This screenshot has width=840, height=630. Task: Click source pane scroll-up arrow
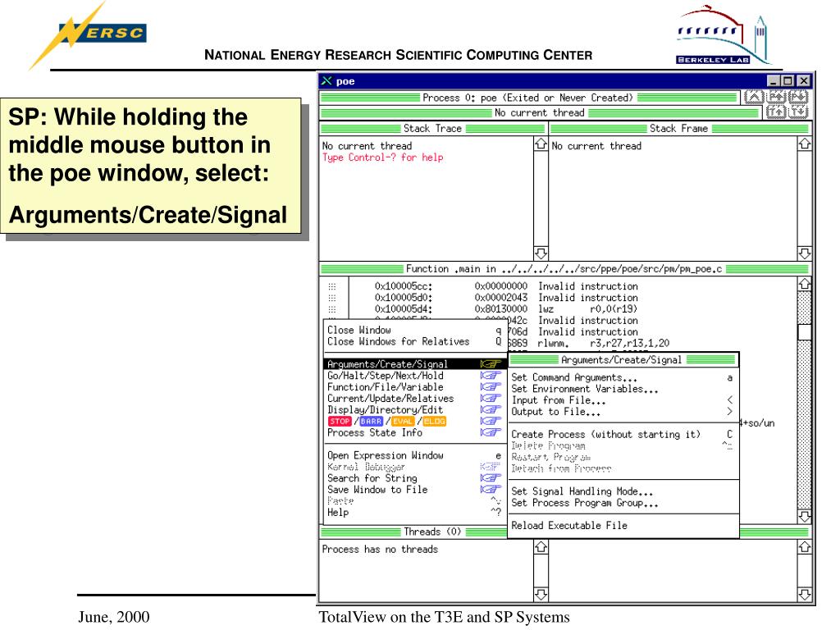click(804, 284)
